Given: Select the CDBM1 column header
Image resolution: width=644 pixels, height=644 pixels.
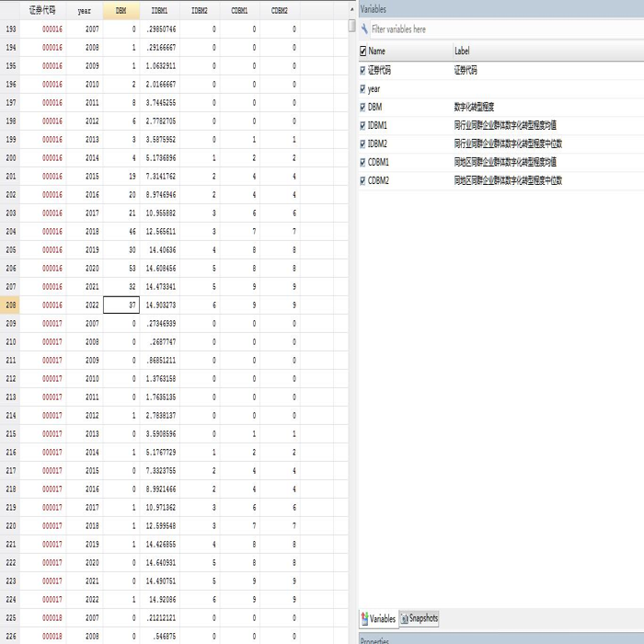Looking at the screenshot, I should point(239,10).
